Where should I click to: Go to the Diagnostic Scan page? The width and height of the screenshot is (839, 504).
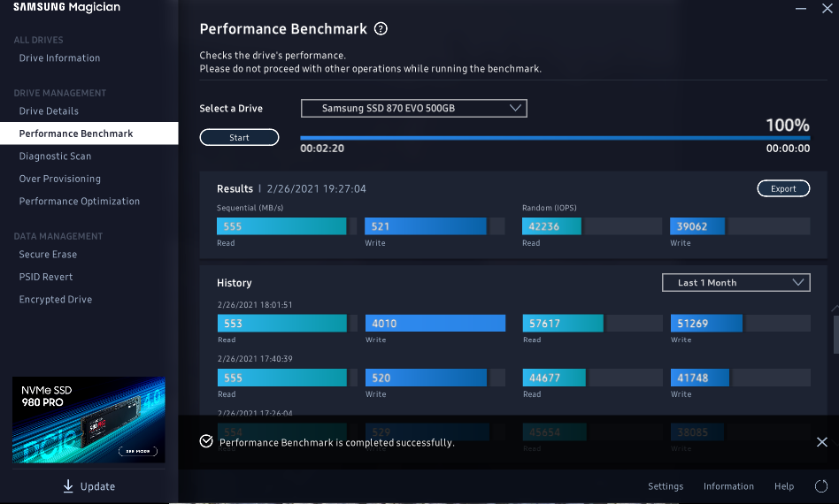point(55,157)
